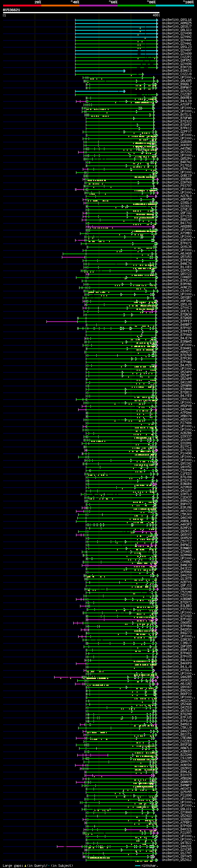Select label UniRef100_A4S5W2
This screenshot has width=197, height=868.
176,149
